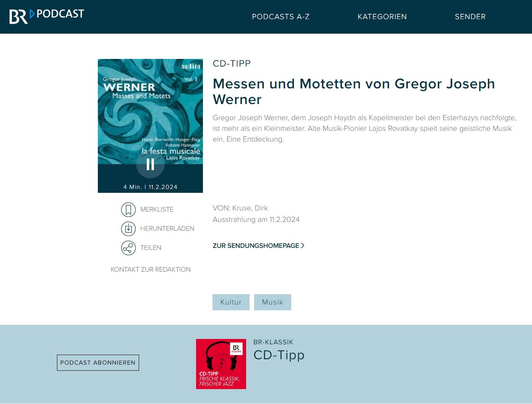
Task: Open the Sender menu
Action: coord(470,16)
